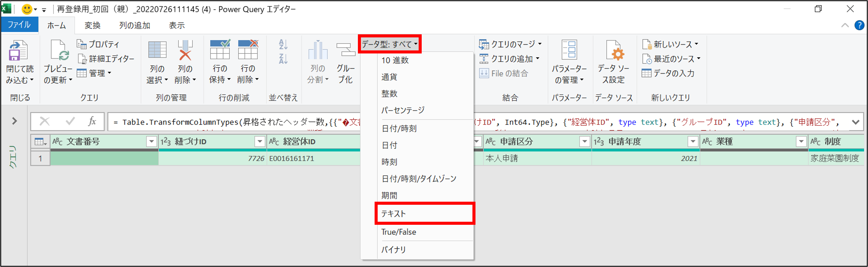
Task: Click the Group By (グループ化) icon
Action: [x=345, y=50]
